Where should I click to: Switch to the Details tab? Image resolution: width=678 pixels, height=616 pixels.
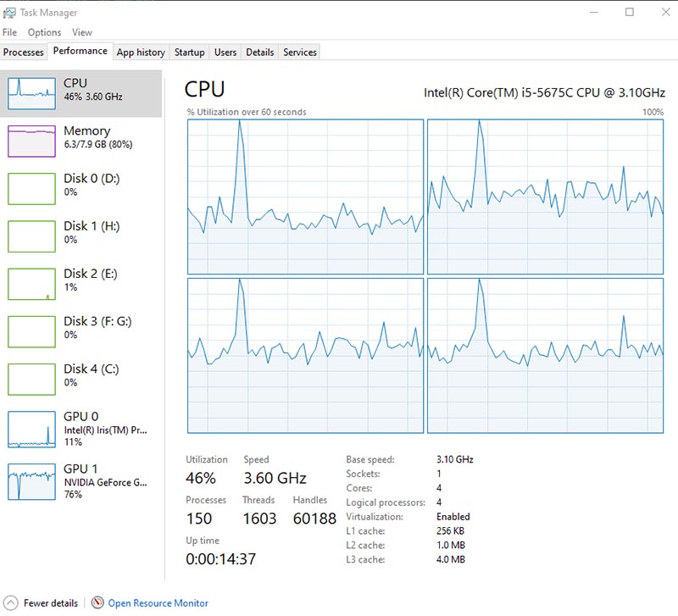(x=260, y=53)
